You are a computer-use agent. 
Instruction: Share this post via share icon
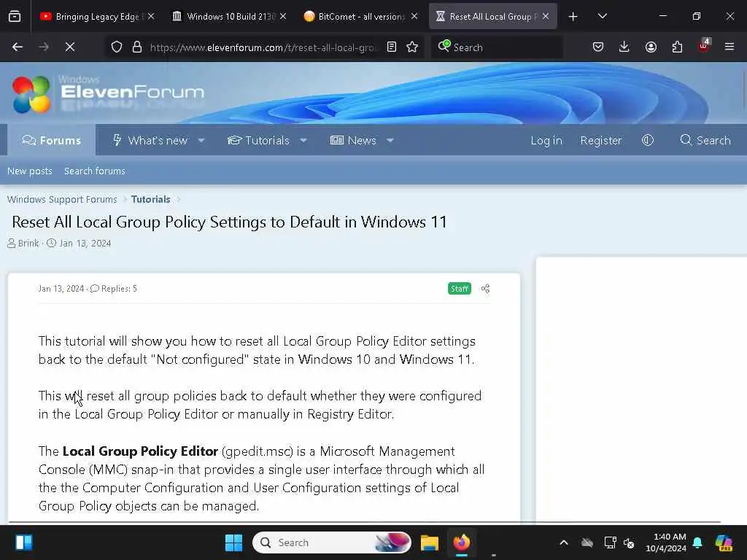[485, 289]
